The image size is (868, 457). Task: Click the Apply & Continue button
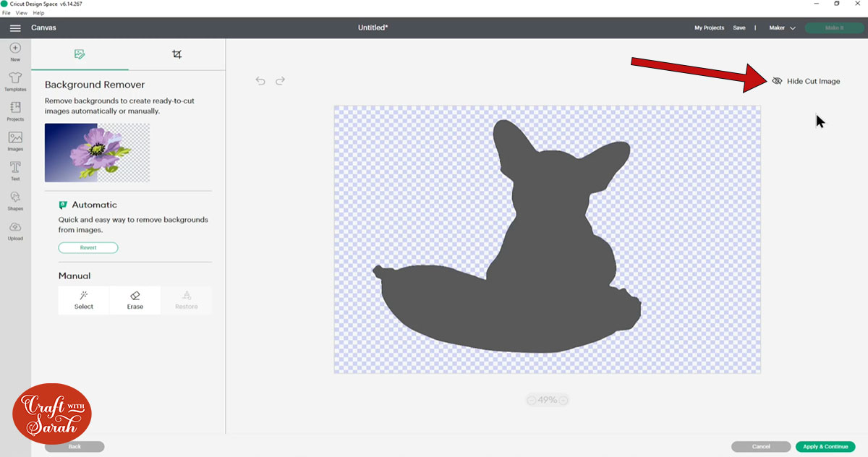click(825, 447)
